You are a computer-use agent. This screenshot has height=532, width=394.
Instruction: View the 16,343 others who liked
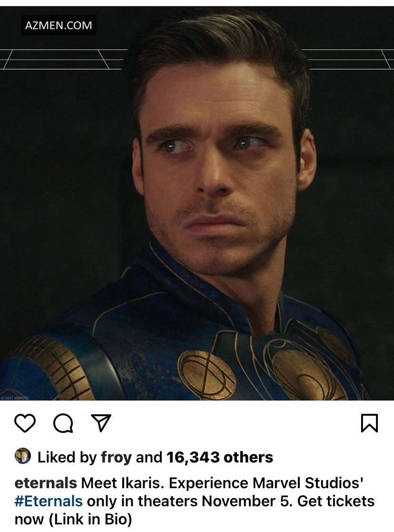(x=219, y=458)
